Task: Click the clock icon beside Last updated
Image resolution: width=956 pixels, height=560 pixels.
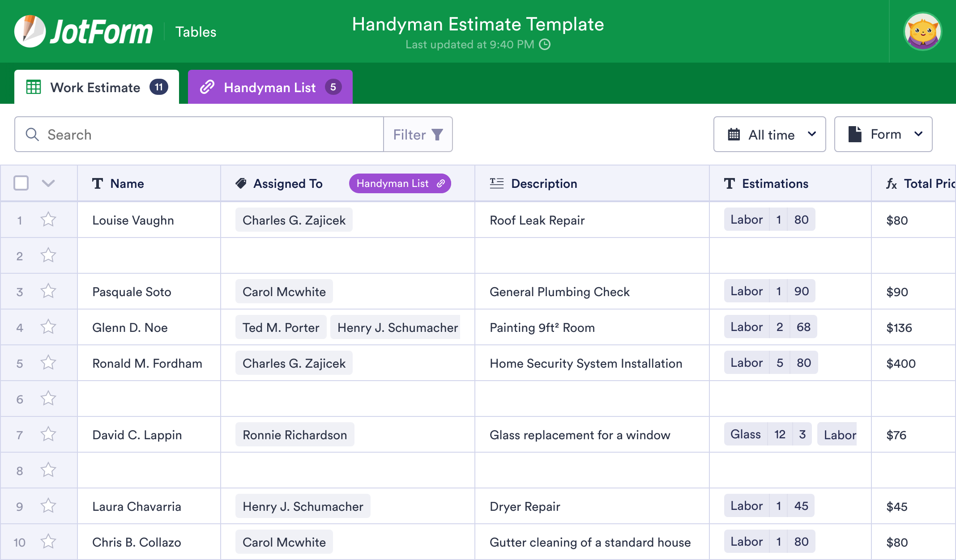Action: pyautogui.click(x=545, y=44)
